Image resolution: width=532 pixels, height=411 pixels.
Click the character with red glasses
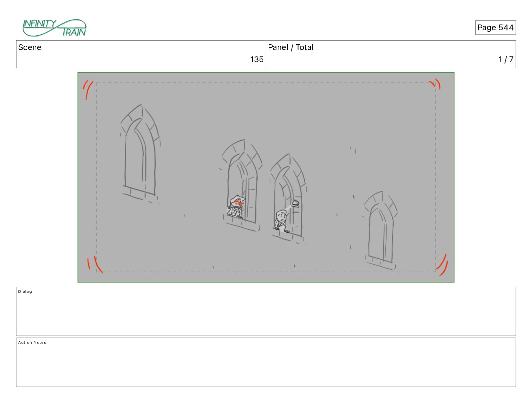coord(236,208)
